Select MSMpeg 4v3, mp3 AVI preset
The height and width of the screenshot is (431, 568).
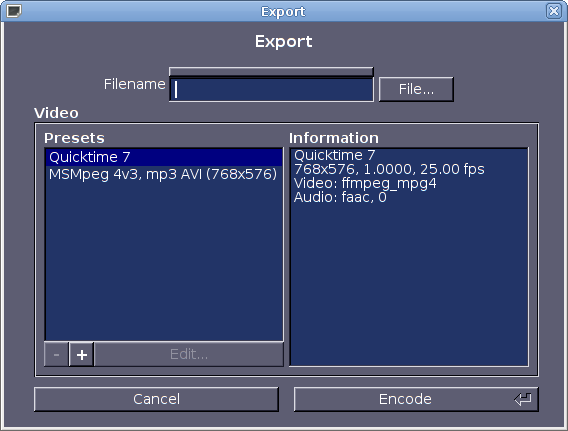[164, 174]
